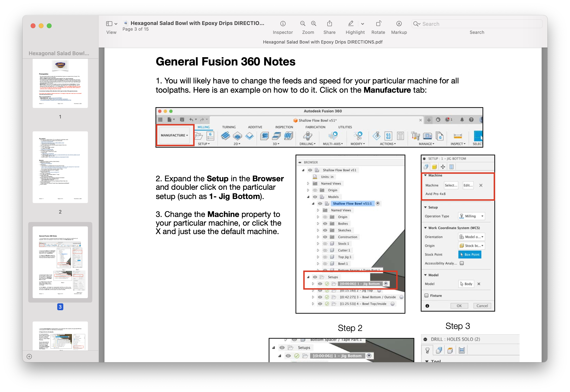Switch to the TURNING tab
570x392 pixels.
pos(229,127)
